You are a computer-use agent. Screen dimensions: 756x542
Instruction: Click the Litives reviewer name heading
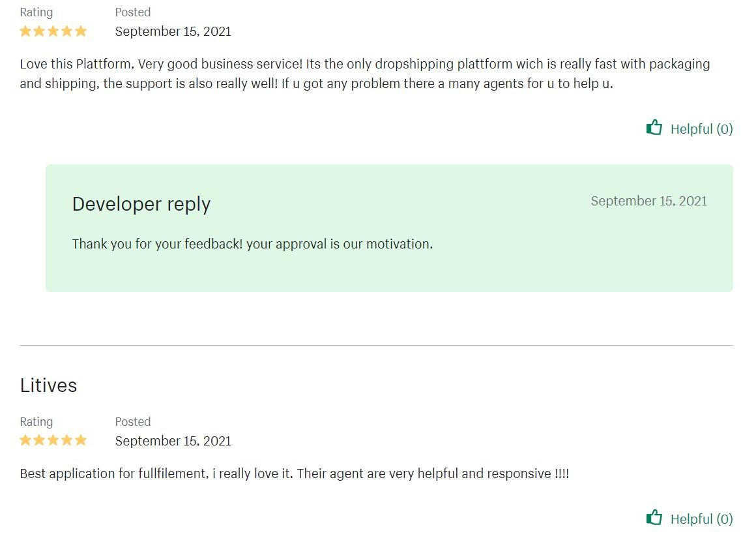[48, 385]
